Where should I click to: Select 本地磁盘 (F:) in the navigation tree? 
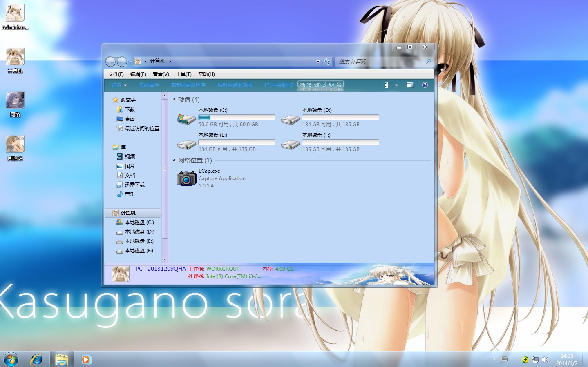pyautogui.click(x=139, y=251)
